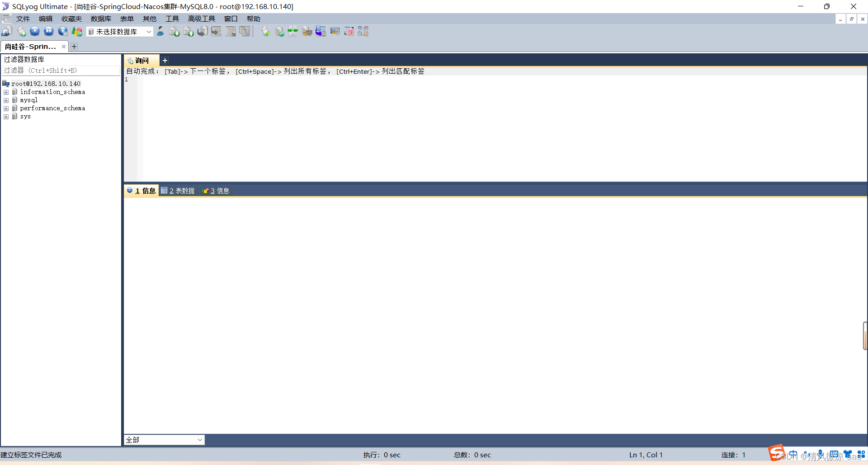868x465 pixels.
Task: Click the stacked tables toolbar icon
Action: [x=245, y=31]
